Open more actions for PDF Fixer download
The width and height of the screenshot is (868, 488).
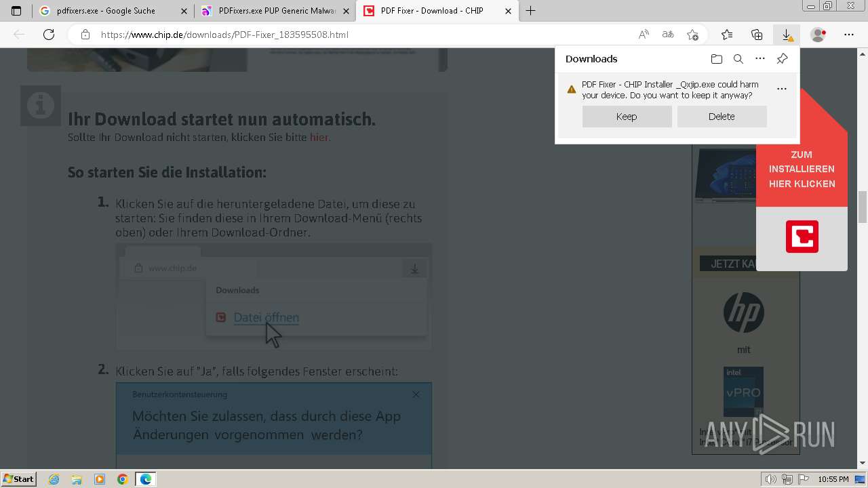[782, 89]
